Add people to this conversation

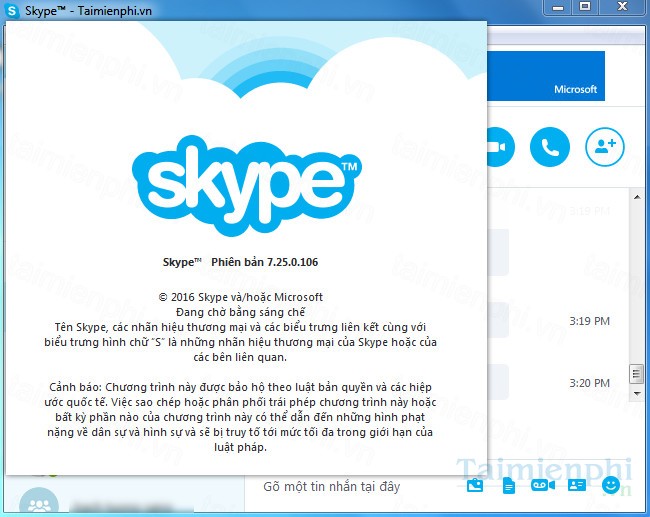click(605, 147)
